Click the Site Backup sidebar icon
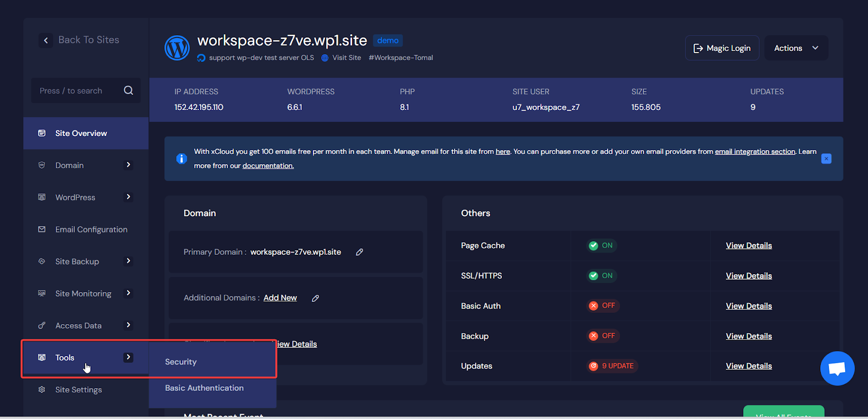The image size is (868, 419). tap(42, 261)
